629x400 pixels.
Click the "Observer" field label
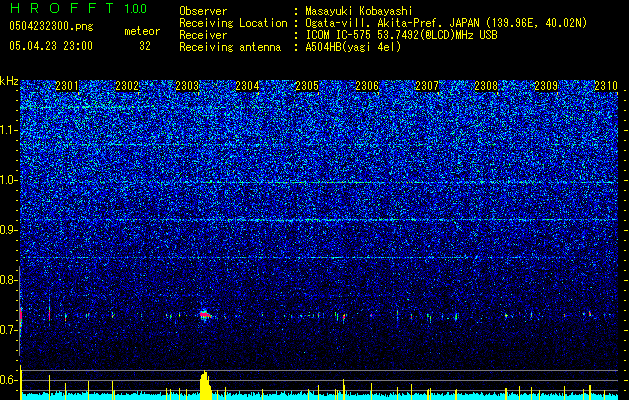tap(203, 11)
